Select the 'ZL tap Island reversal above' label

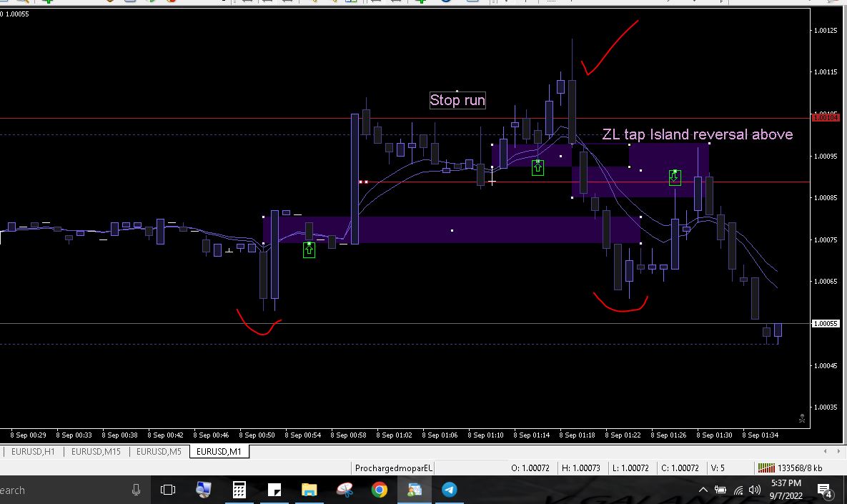click(x=698, y=134)
